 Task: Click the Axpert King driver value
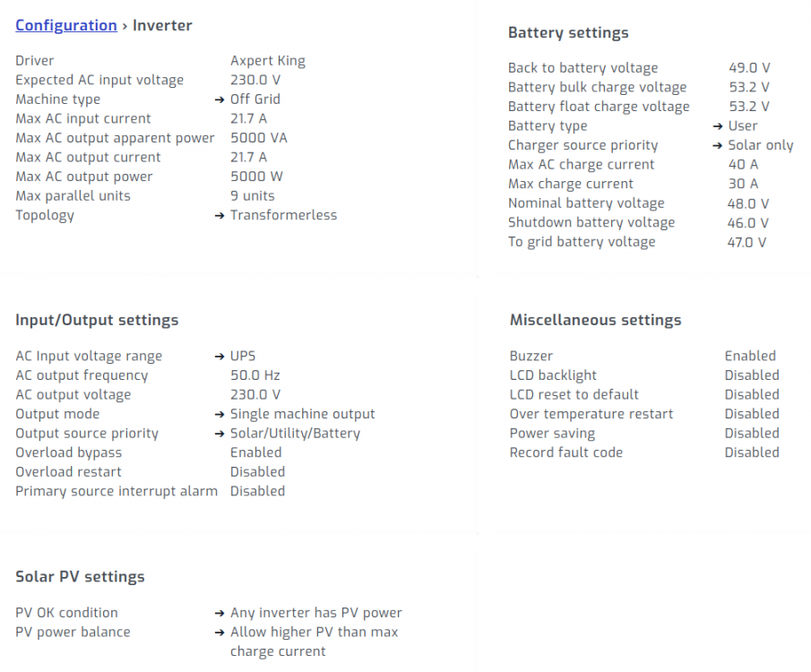[x=268, y=61]
